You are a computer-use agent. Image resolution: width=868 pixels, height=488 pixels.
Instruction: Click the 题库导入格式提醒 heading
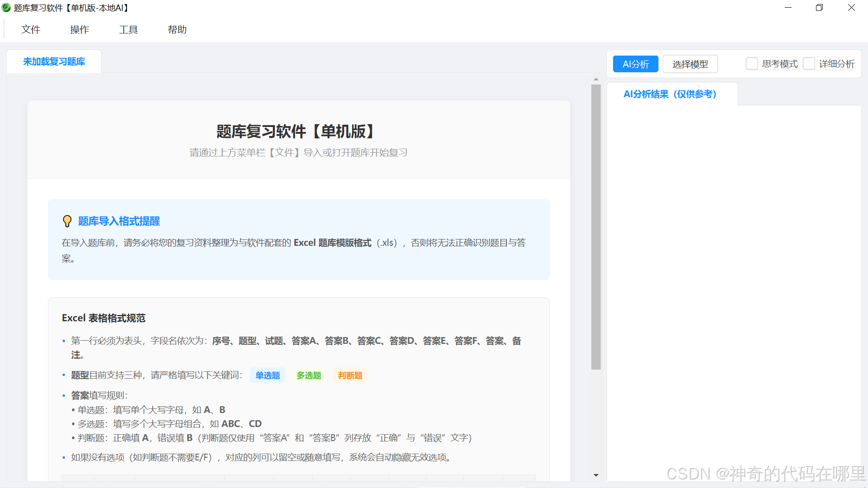pyautogui.click(x=119, y=221)
